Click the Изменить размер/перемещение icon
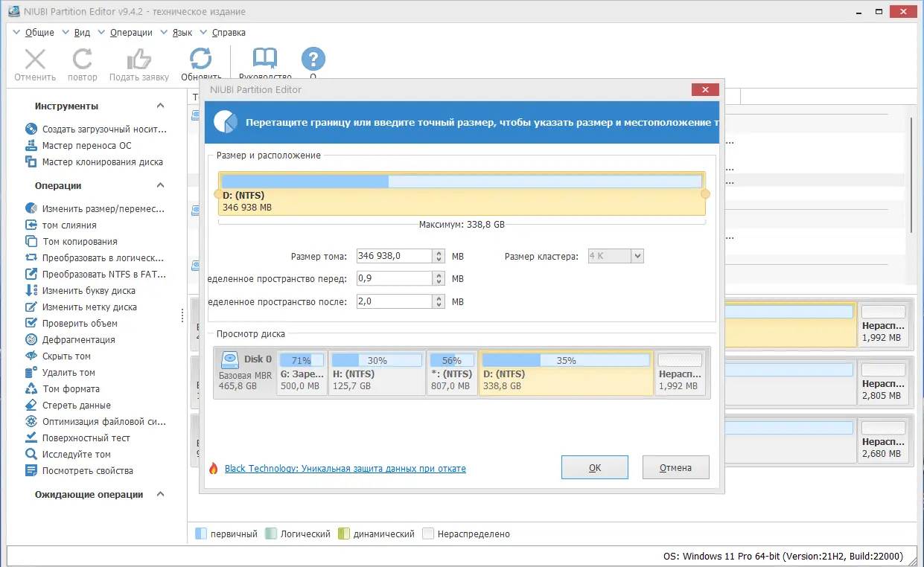Screen dimensions: 924x567 (31, 209)
